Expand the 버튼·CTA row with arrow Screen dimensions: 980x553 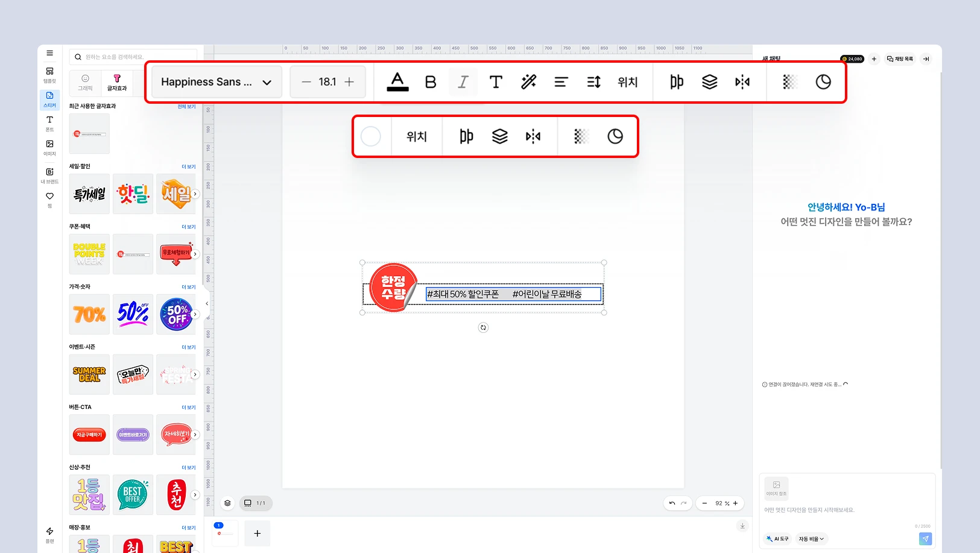pos(195,434)
